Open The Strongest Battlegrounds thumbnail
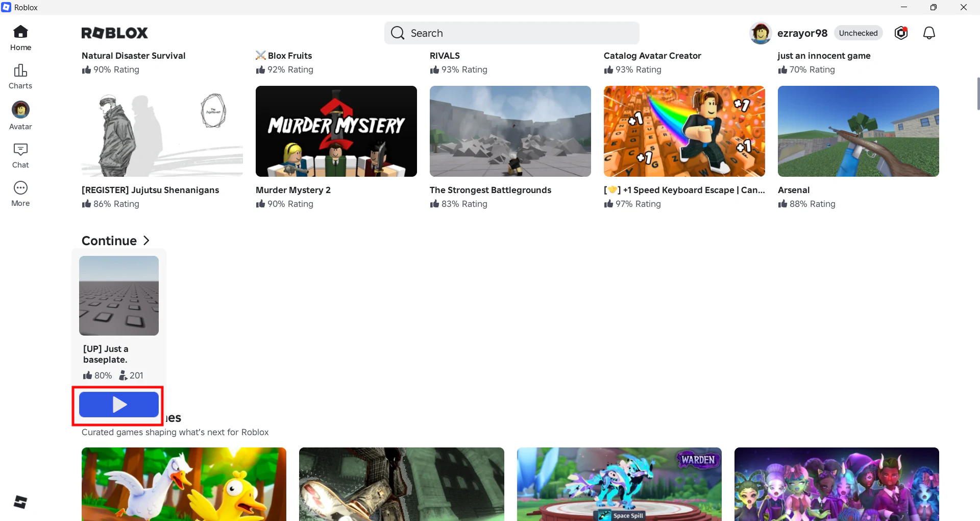The image size is (980, 521). pos(510,131)
